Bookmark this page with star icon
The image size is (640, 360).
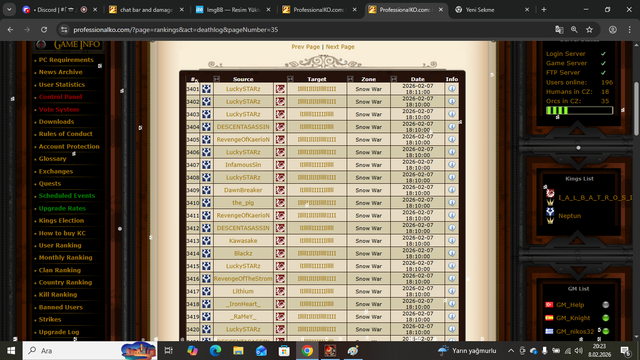(589, 29)
